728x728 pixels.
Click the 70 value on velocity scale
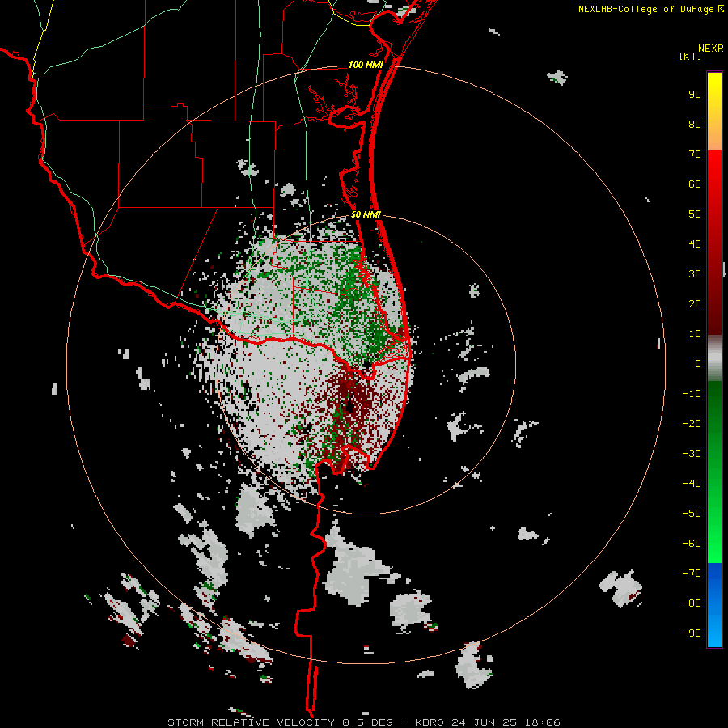[x=695, y=154]
